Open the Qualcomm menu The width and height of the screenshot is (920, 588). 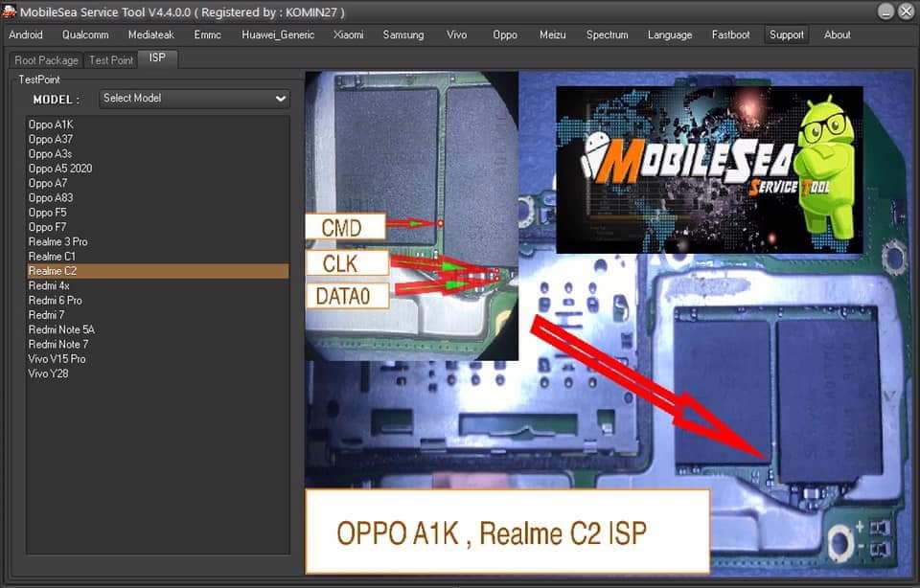[x=85, y=34]
